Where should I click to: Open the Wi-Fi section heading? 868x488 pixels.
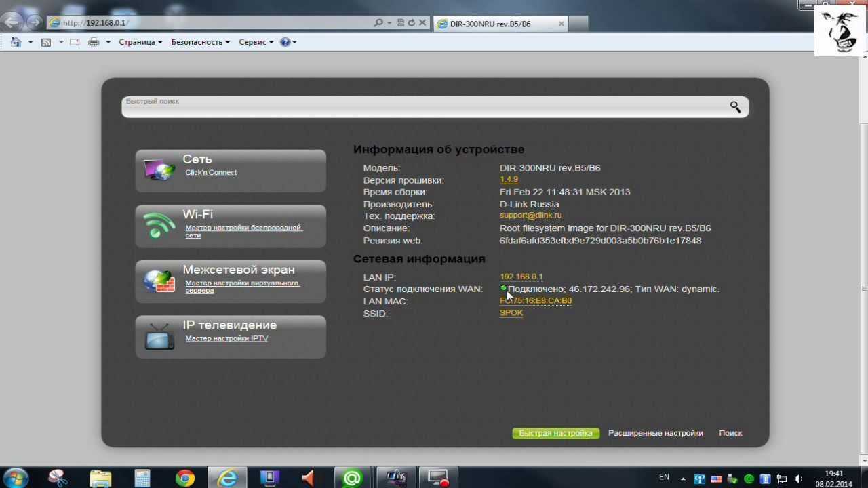pyautogui.click(x=197, y=214)
